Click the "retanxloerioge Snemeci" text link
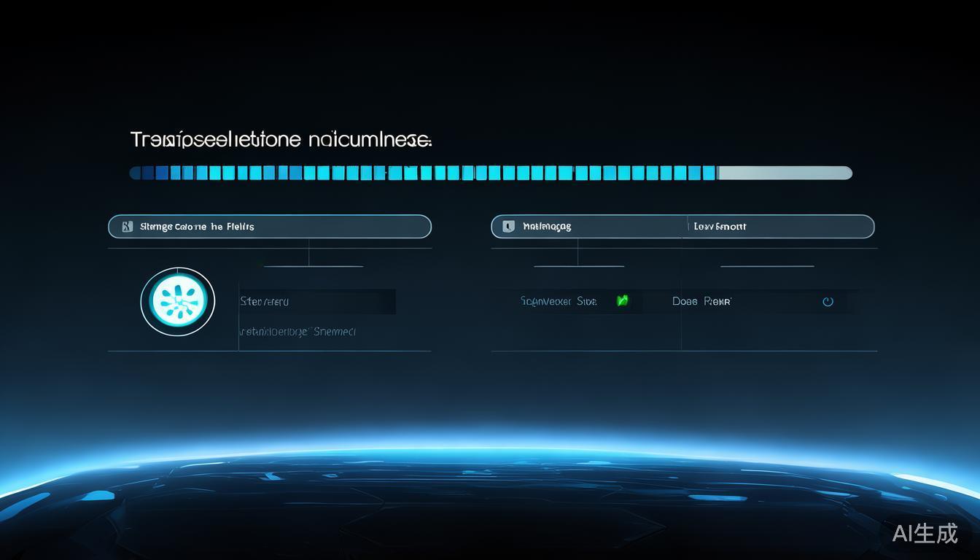 pos(297,332)
